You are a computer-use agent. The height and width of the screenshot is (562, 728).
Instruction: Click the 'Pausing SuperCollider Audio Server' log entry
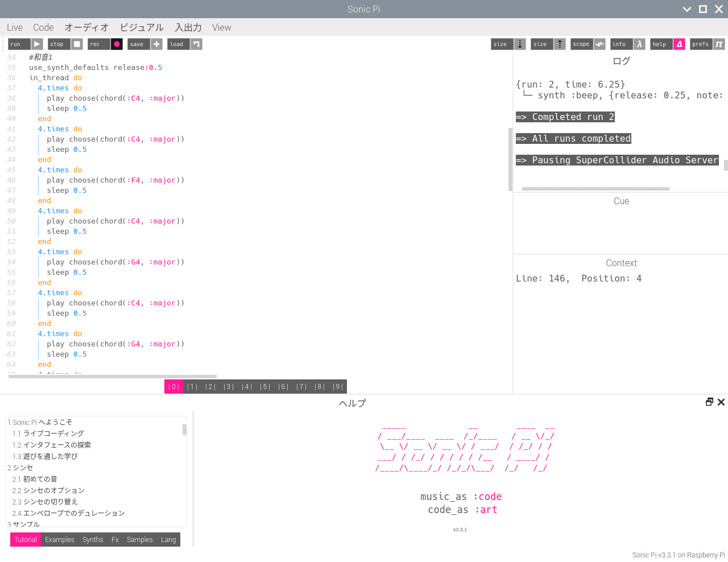(617, 160)
